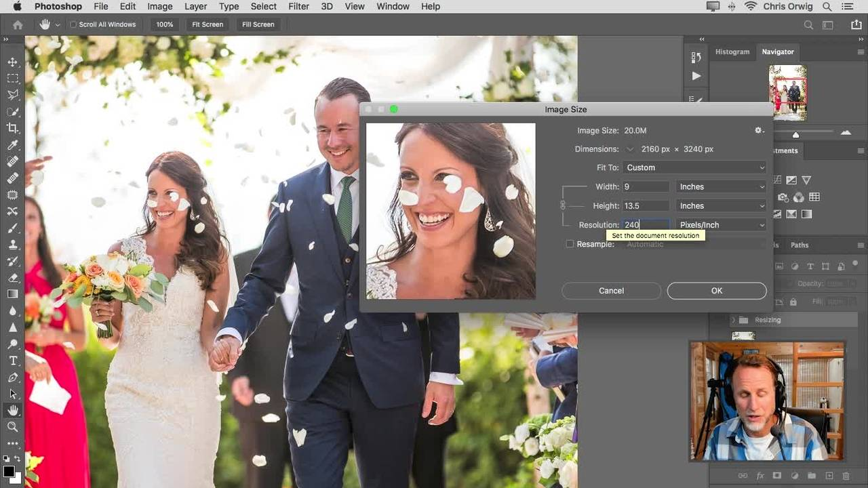Select the Eyedropper tool
This screenshot has width=868, height=488.
pos(12,145)
